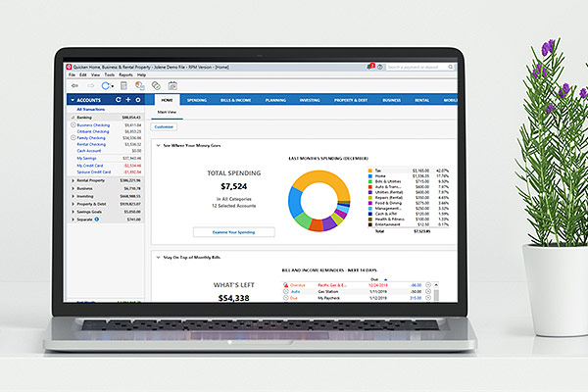This screenshot has height=392, width=588.
Task: Open the pie chart reports toolbar icon
Action: [140, 86]
